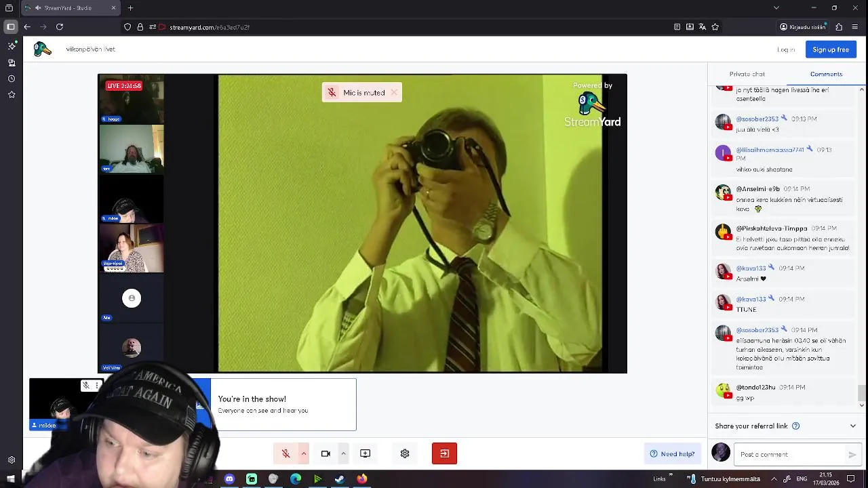Open Firefox sidebar settings gear at bottom
The width and height of the screenshot is (868, 488).
(12, 460)
